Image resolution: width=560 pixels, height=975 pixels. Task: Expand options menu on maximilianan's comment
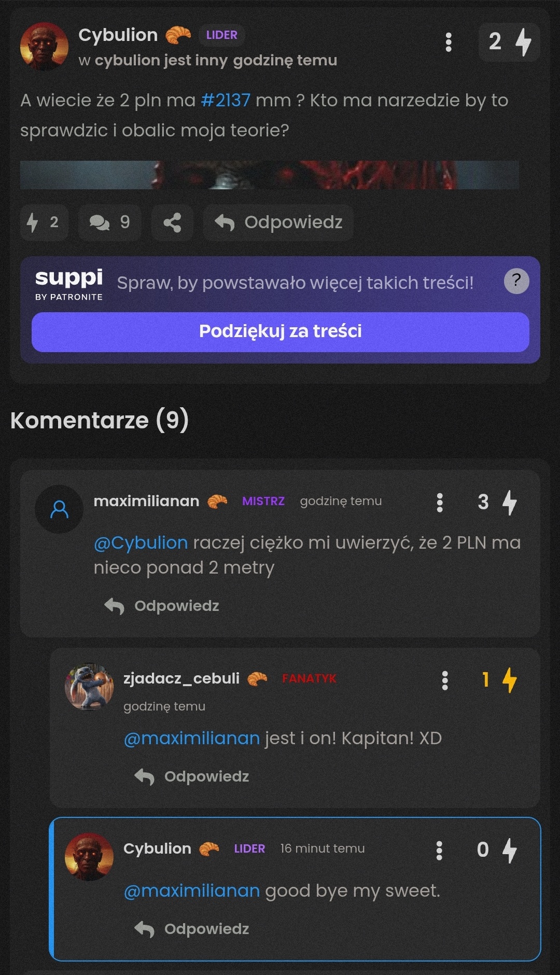tap(440, 502)
